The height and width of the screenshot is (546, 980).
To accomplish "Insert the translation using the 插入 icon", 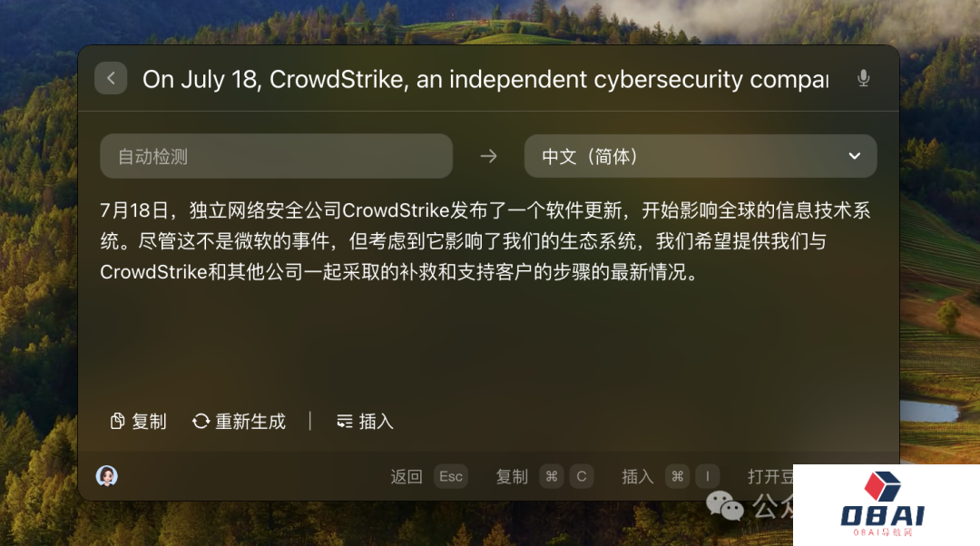I will 365,421.
